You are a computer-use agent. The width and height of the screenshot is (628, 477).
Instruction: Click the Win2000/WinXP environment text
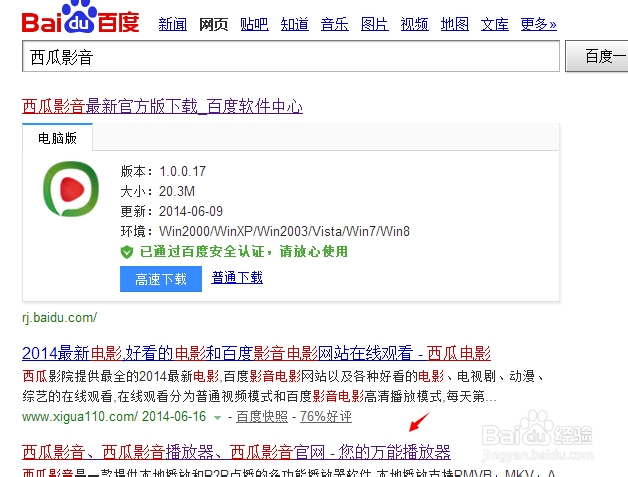tap(284, 231)
